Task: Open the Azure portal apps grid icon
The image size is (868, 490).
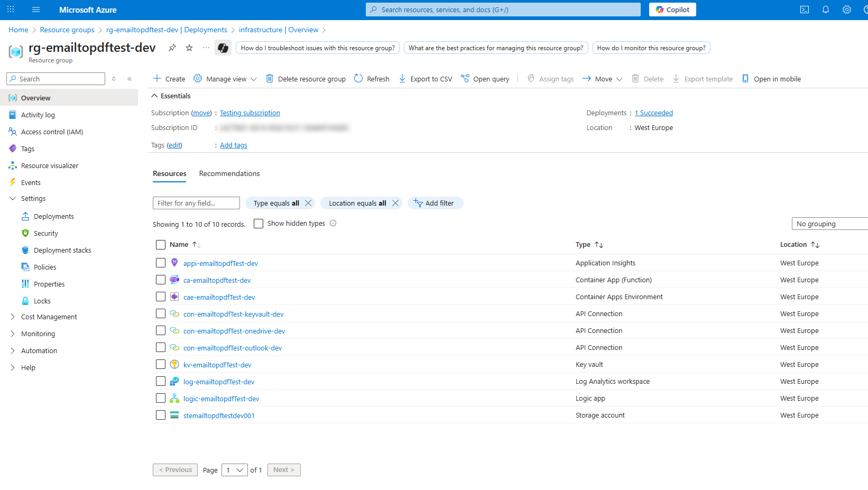Action: pos(11,10)
